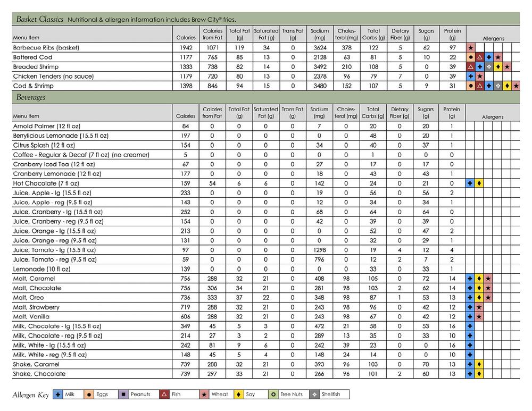Click the calories value for Cod & Shrimp
532x411 pixels.
[186, 86]
